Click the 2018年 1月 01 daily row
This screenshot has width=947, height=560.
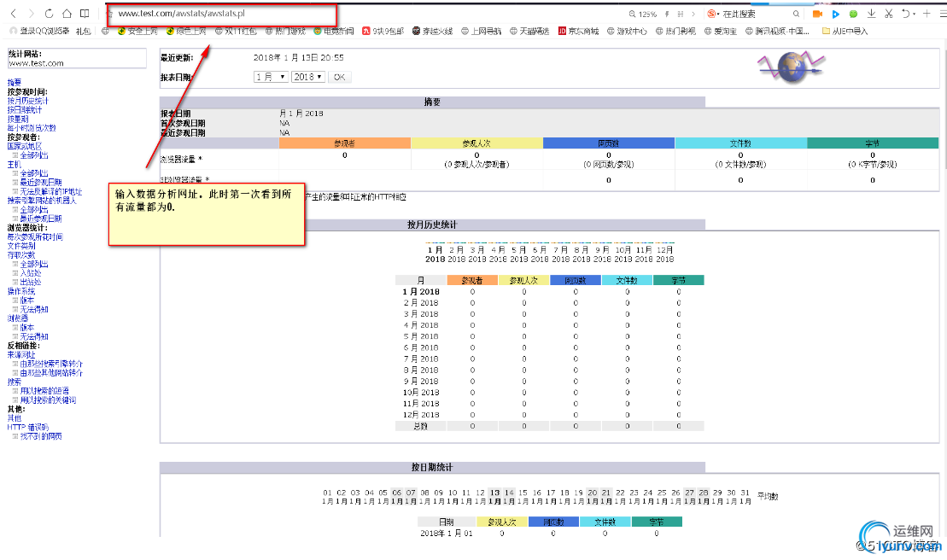pos(550,533)
